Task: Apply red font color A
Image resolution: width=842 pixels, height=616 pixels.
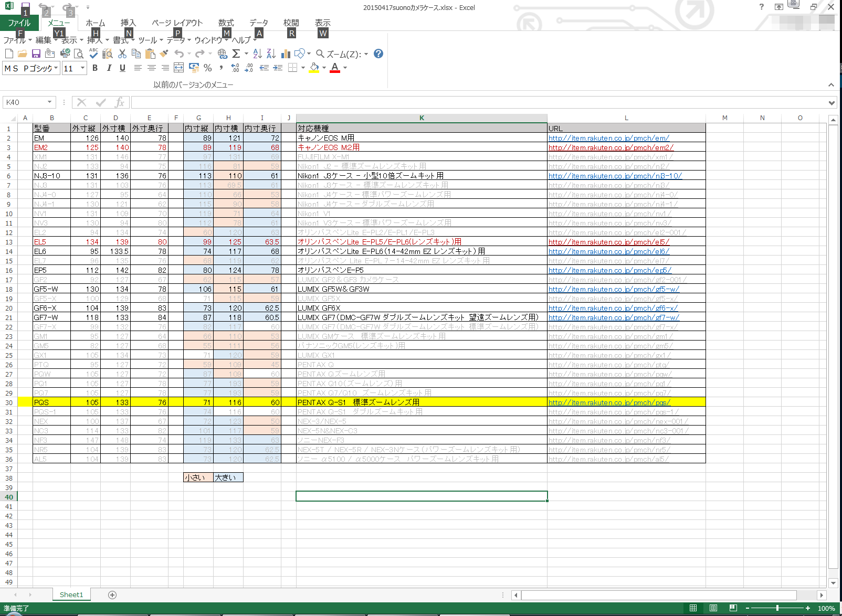Action: 335,68
